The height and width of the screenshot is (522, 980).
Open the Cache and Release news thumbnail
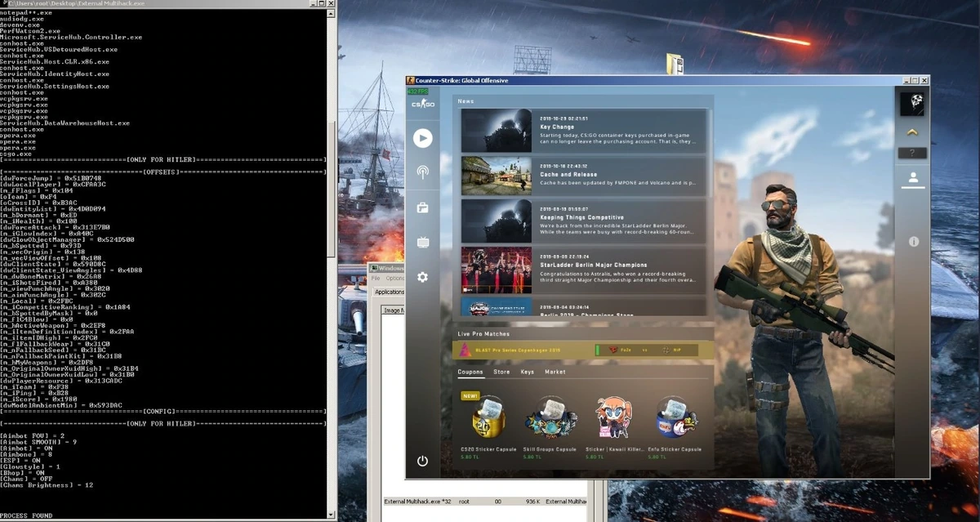[x=496, y=176]
